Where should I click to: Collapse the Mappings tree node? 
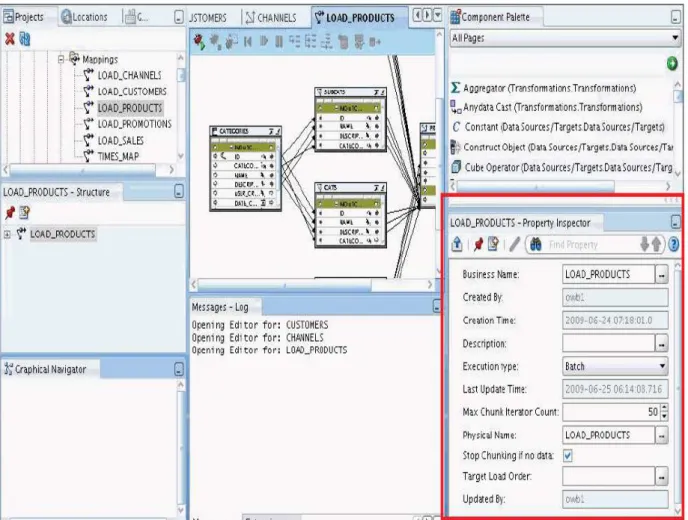[x=61, y=59]
